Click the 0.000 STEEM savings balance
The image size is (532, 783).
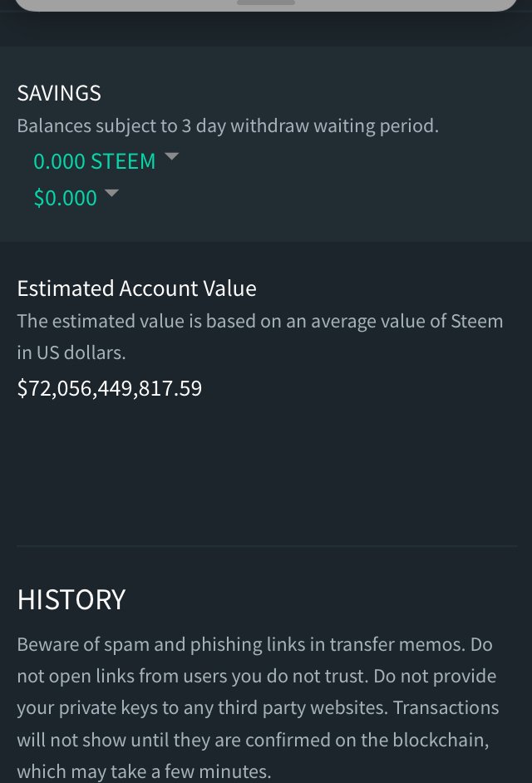click(95, 162)
